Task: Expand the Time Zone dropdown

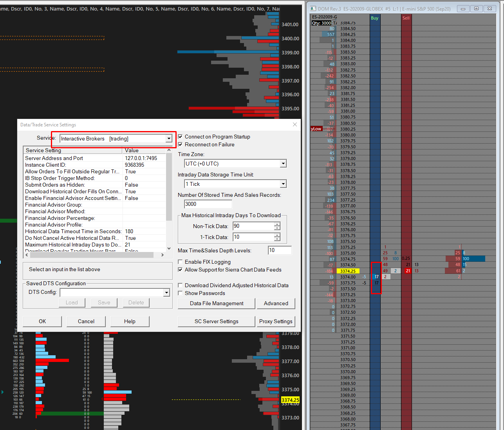Action: point(283,164)
